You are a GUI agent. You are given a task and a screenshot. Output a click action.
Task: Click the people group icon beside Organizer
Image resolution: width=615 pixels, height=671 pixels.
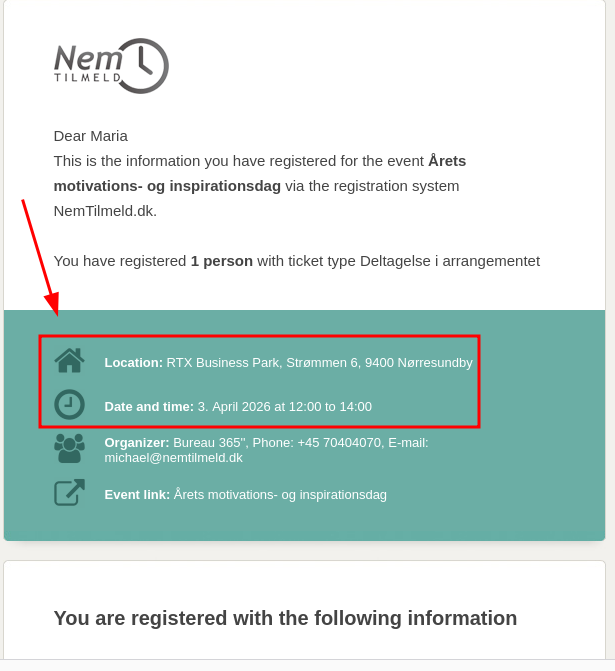pos(69,448)
